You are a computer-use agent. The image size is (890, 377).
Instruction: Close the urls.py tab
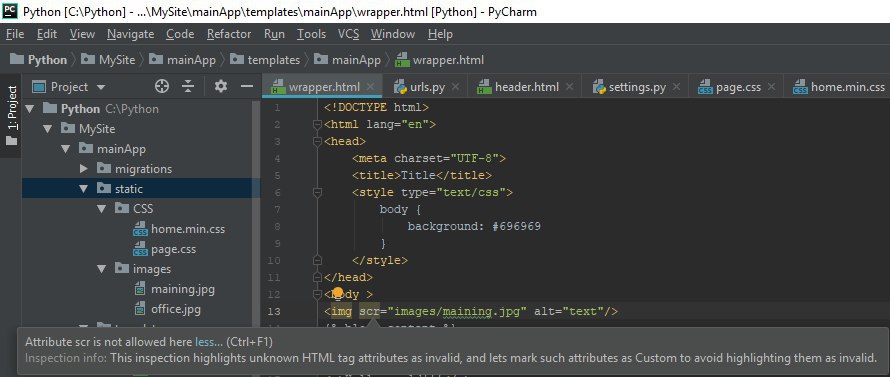click(455, 87)
